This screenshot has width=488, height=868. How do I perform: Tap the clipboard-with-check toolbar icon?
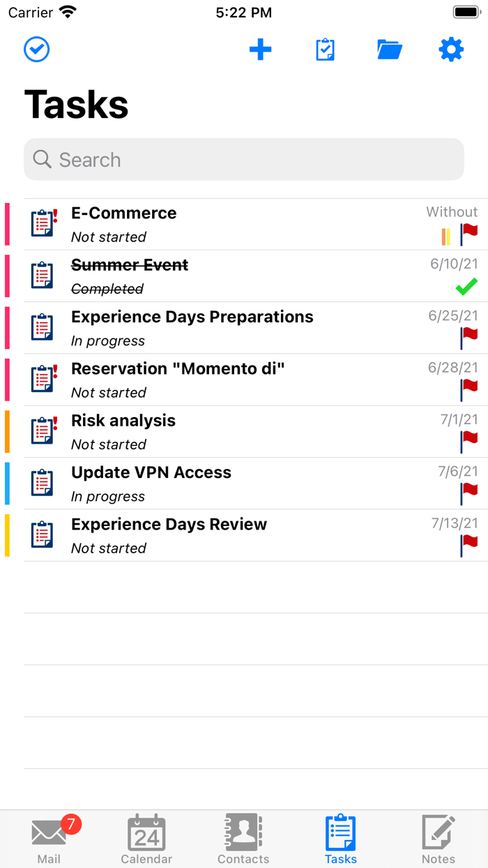tap(326, 50)
